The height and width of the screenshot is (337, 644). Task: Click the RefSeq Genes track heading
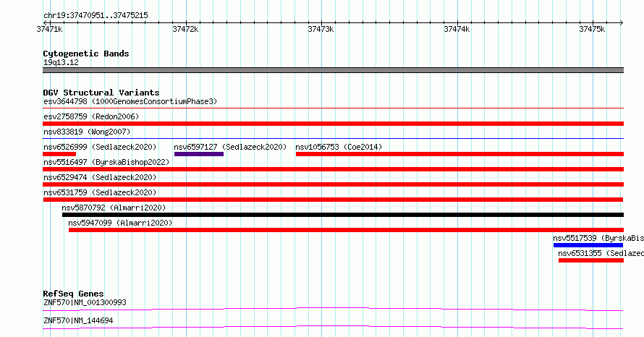(x=73, y=294)
